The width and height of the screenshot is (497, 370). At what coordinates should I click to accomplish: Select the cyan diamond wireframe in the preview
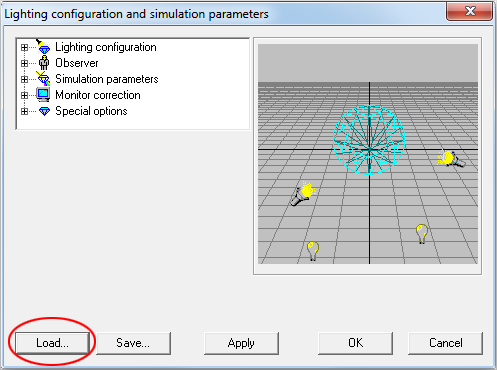pyautogui.click(x=369, y=140)
